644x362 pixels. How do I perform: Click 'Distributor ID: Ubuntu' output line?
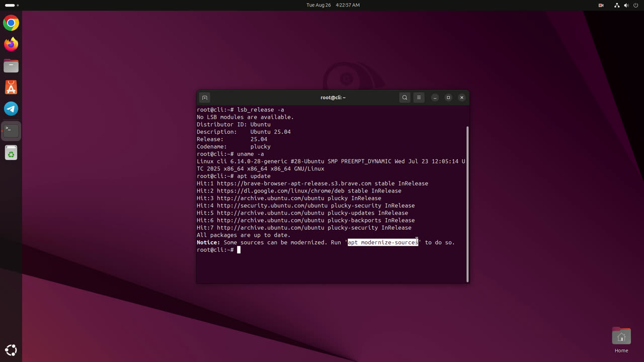233,124
